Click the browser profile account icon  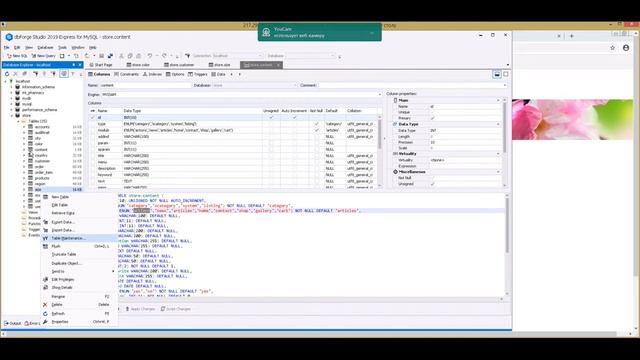[626, 48]
